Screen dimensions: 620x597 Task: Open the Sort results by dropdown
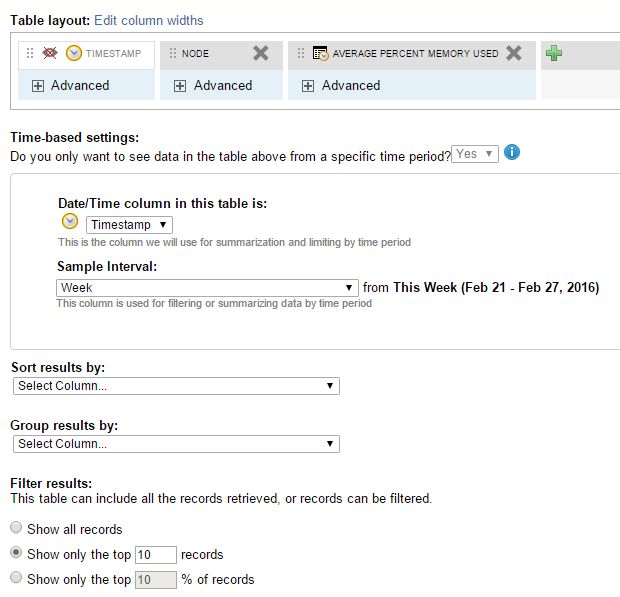tap(176, 386)
